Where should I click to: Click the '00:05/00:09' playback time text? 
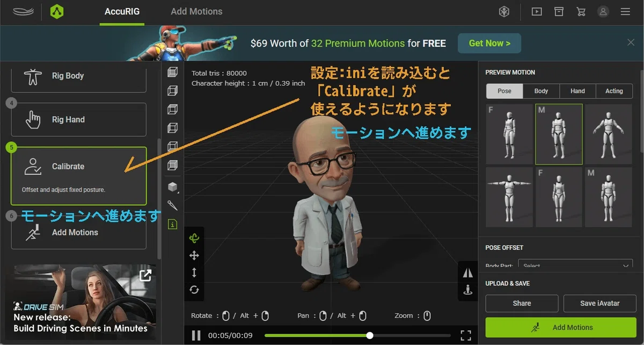pos(231,335)
